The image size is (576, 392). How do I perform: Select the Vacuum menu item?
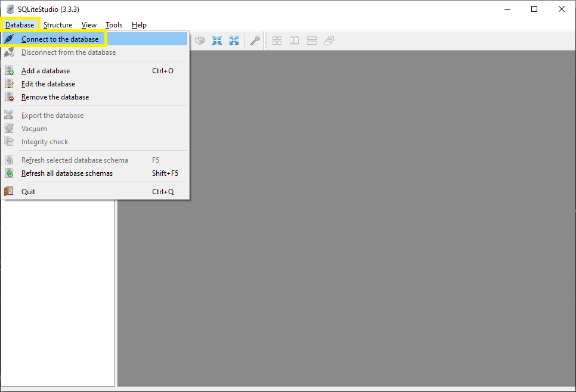coord(95,129)
